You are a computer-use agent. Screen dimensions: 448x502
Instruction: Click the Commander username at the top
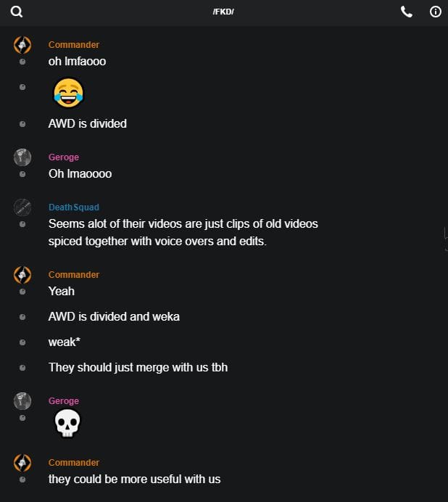(x=74, y=45)
